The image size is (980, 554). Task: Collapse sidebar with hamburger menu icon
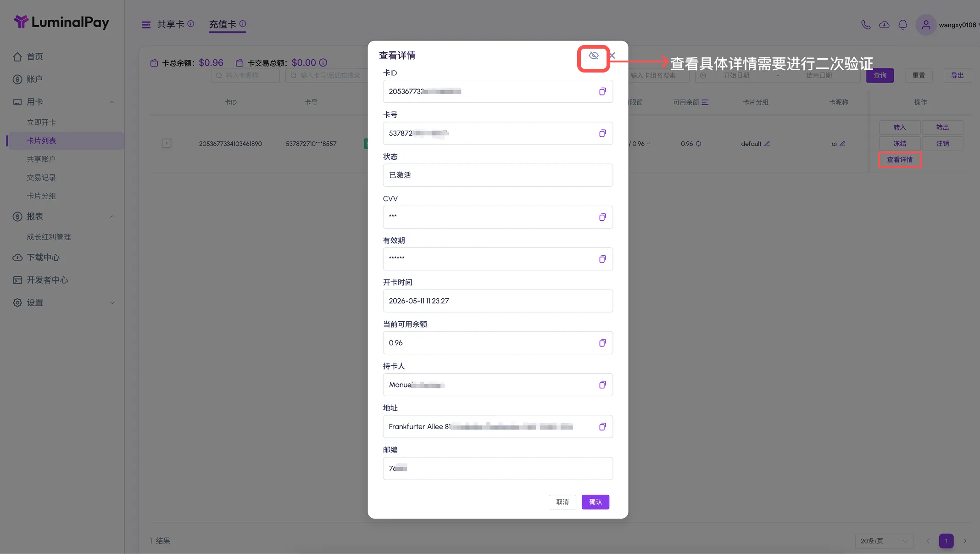click(x=146, y=25)
